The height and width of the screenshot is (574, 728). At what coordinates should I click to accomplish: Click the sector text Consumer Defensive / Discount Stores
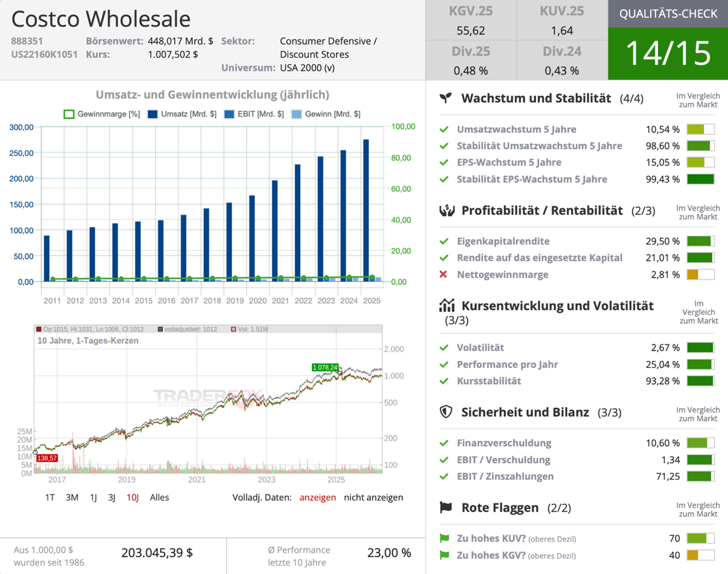328,48
